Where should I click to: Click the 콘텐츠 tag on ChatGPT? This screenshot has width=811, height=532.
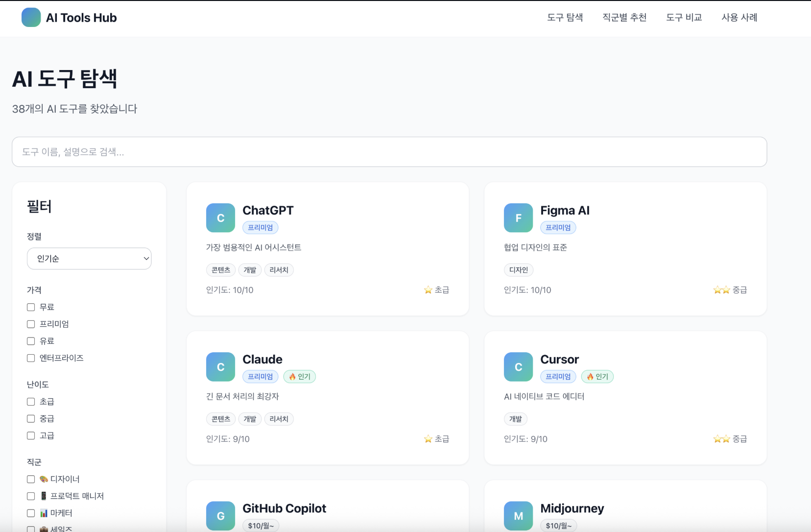click(221, 270)
